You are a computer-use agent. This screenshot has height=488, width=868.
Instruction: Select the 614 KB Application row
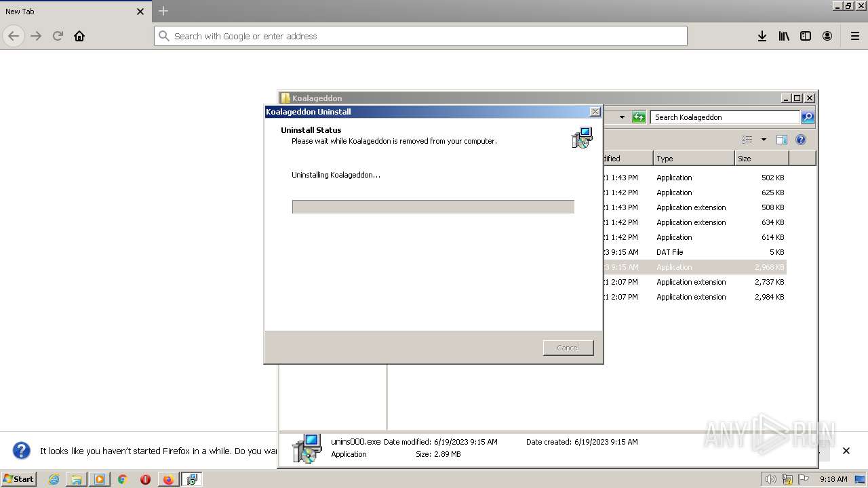click(694, 237)
